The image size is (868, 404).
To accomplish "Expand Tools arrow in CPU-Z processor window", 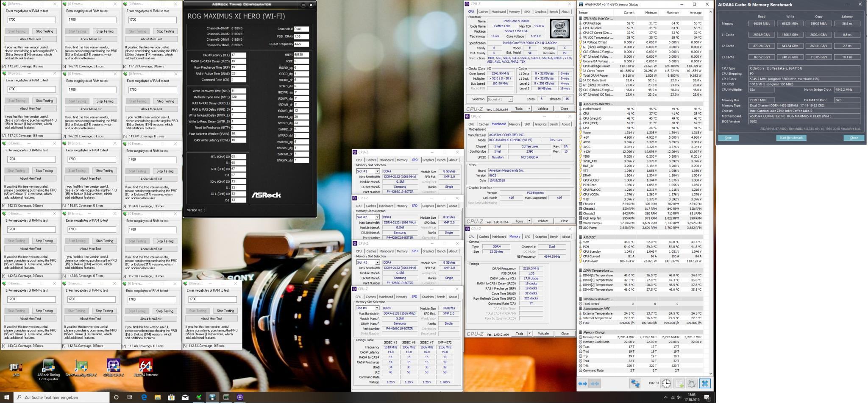I will pyautogui.click(x=529, y=109).
